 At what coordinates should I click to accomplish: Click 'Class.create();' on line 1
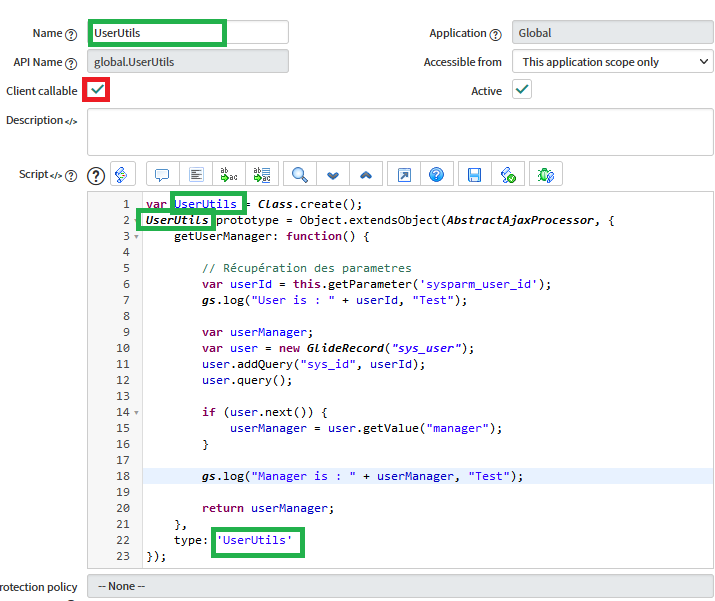point(310,204)
